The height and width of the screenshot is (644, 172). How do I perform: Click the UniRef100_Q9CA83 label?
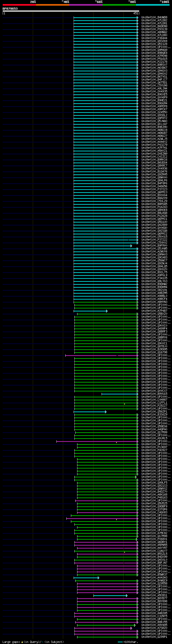click(x=154, y=258)
